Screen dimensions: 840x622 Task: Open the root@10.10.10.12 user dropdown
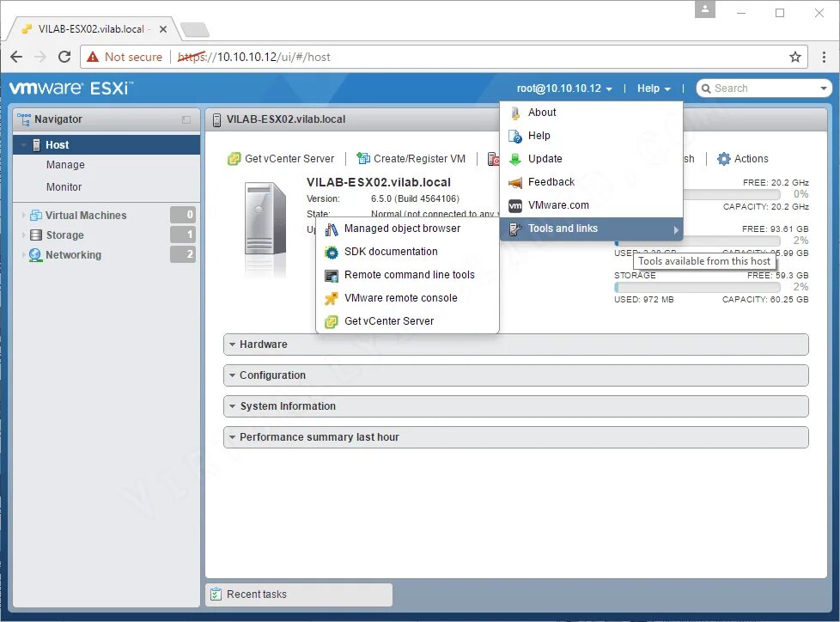click(558, 88)
